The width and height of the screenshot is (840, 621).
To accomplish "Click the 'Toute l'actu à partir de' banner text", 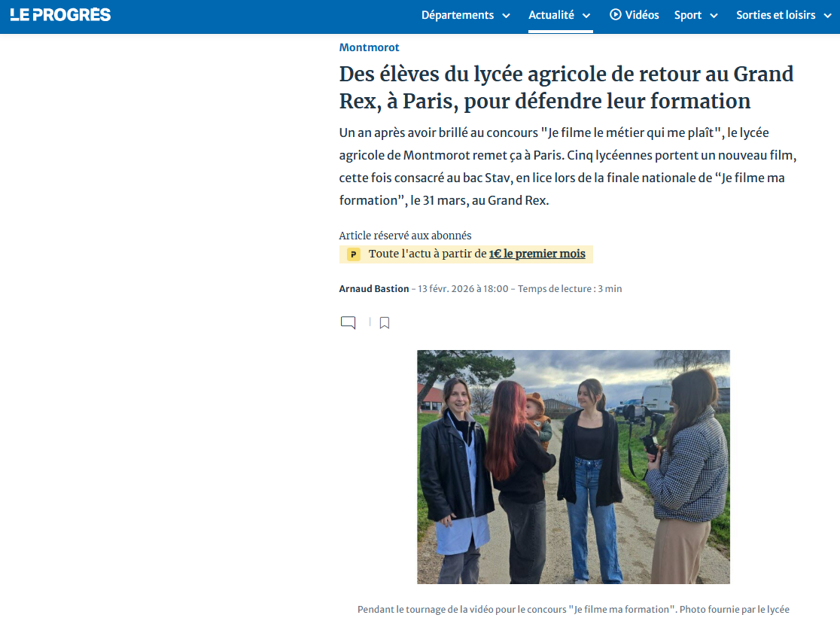I will 428,254.
